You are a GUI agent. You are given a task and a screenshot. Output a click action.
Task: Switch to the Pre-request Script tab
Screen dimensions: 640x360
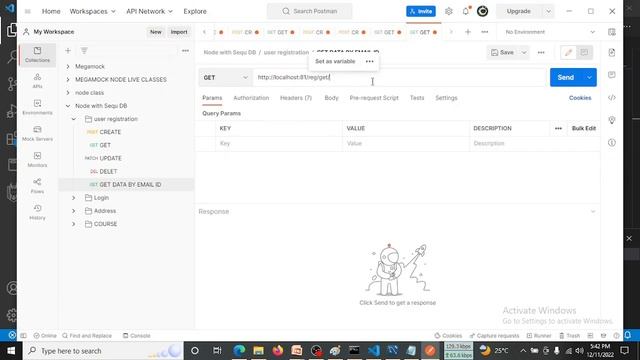pos(374,98)
